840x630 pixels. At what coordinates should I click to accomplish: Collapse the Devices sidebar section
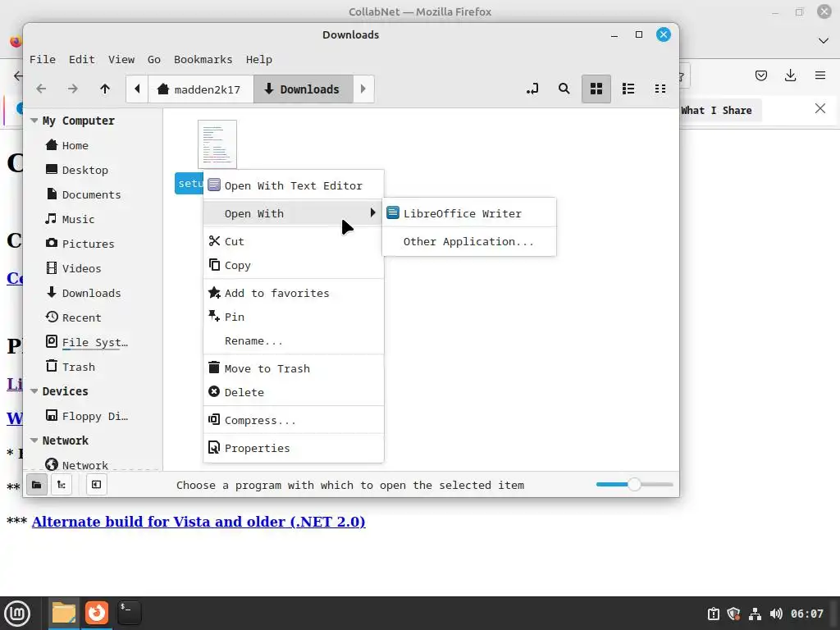[34, 391]
